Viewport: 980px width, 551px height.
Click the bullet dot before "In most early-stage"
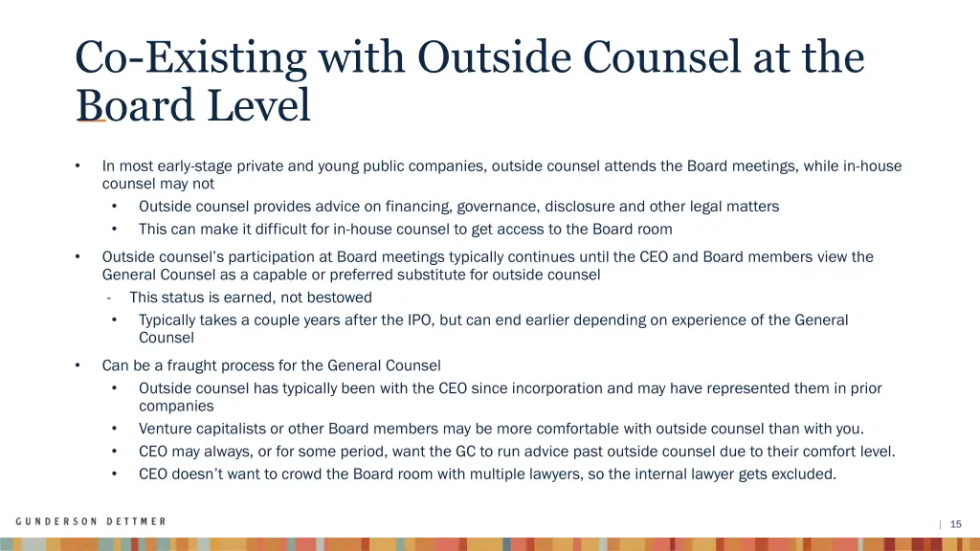[x=77, y=165]
